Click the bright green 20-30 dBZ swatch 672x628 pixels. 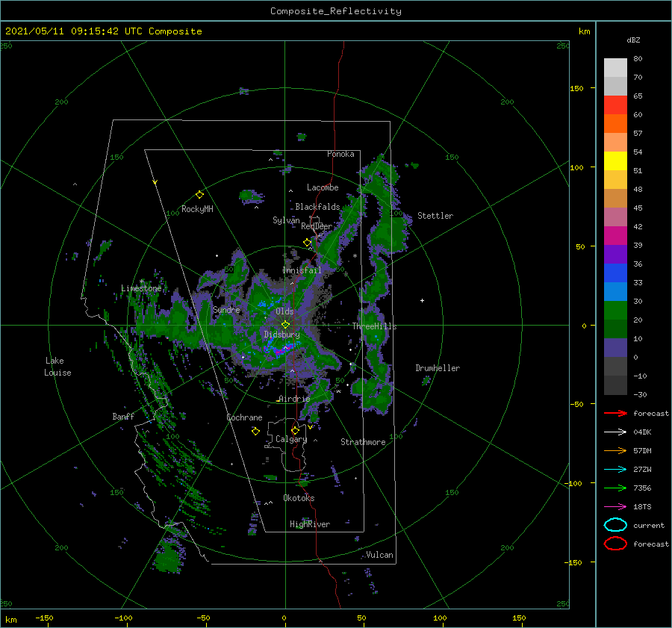[615, 310]
